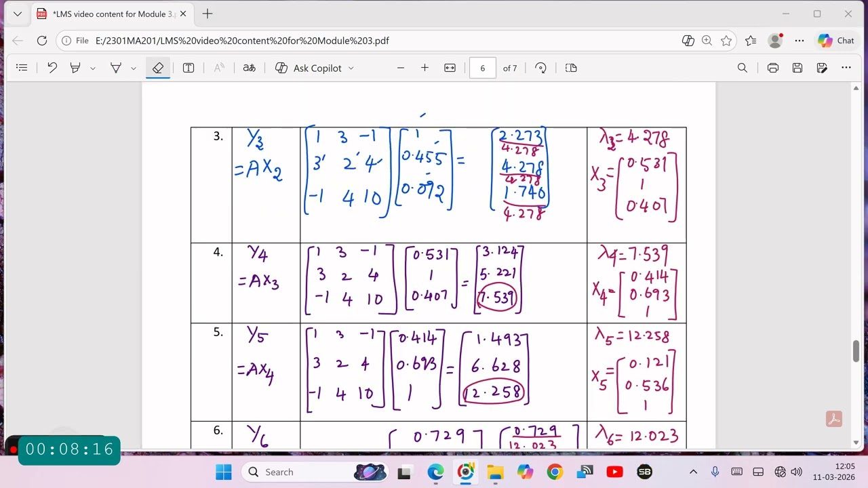Open a new browser tab
The height and width of the screenshot is (488, 868).
tap(208, 14)
